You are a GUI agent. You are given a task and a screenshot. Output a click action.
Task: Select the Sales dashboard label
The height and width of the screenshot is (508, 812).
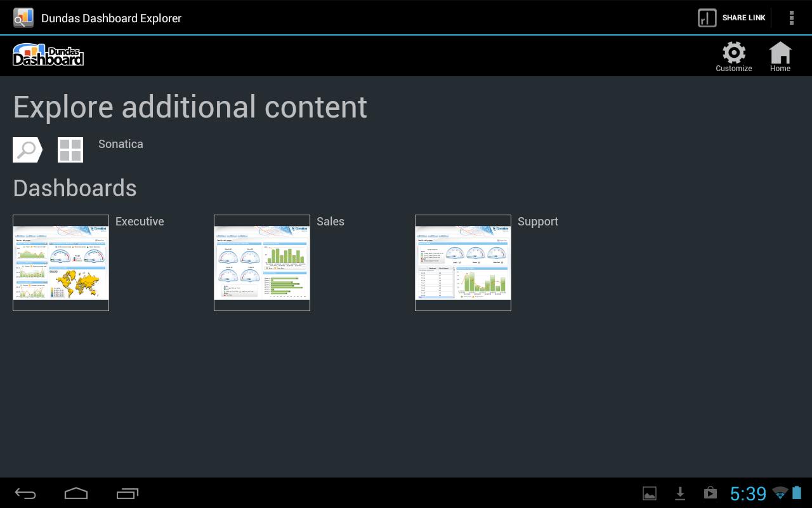[331, 222]
